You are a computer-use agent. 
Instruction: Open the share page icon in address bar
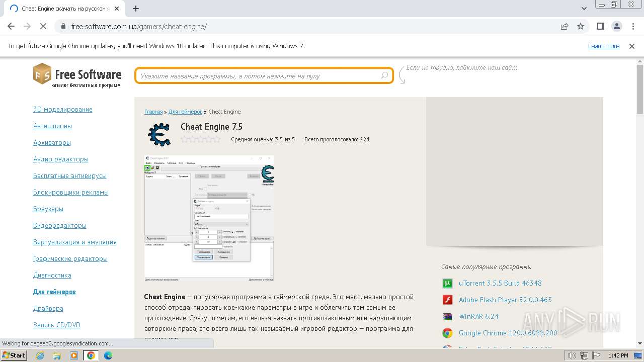click(565, 26)
